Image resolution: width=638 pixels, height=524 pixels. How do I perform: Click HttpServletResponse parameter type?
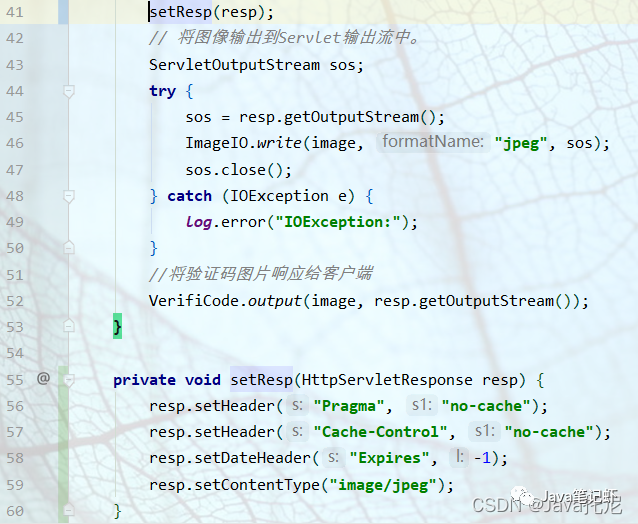click(387, 380)
